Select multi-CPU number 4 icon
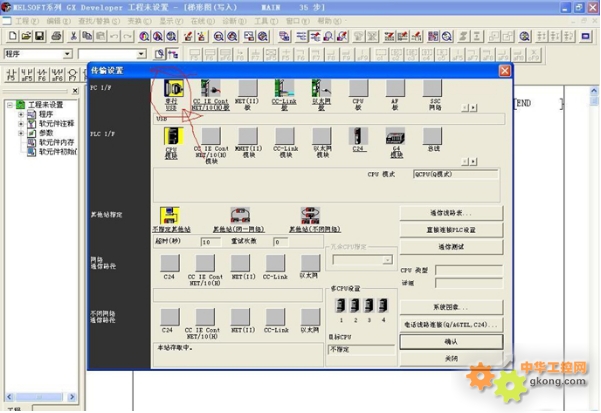This screenshot has height=413, width=601. tap(383, 305)
